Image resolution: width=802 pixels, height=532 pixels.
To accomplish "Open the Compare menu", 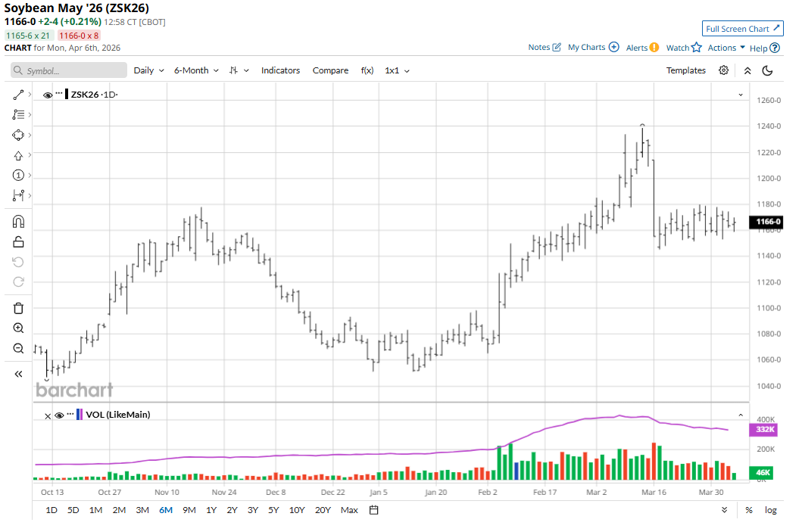I will [330, 70].
